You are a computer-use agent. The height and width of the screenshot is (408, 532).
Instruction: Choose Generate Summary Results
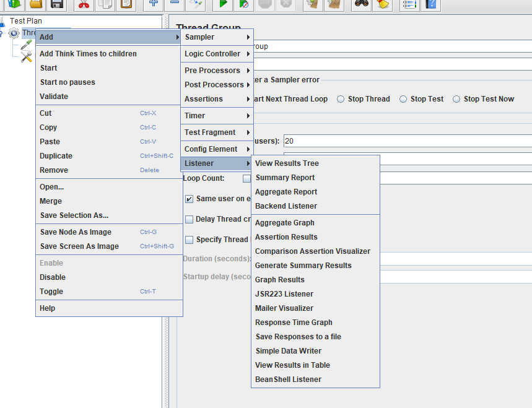(315, 266)
